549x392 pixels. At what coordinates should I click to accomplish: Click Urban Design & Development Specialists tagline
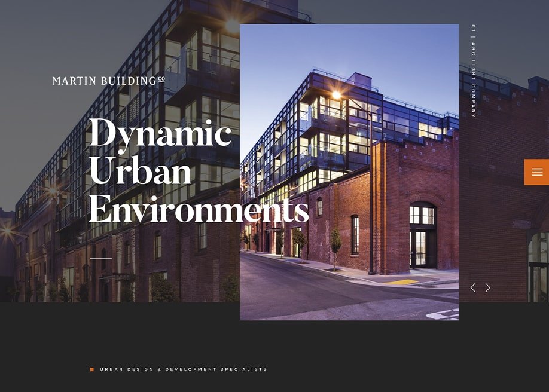tap(184, 369)
